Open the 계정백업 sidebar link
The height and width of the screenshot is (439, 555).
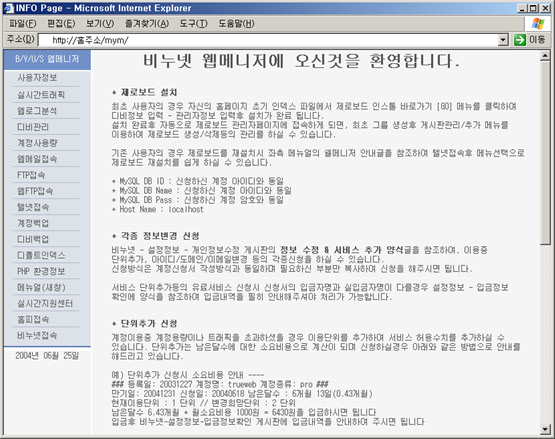click(33, 223)
